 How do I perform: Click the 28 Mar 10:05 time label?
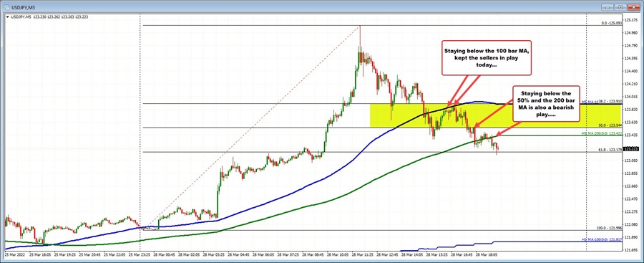pos(338,255)
